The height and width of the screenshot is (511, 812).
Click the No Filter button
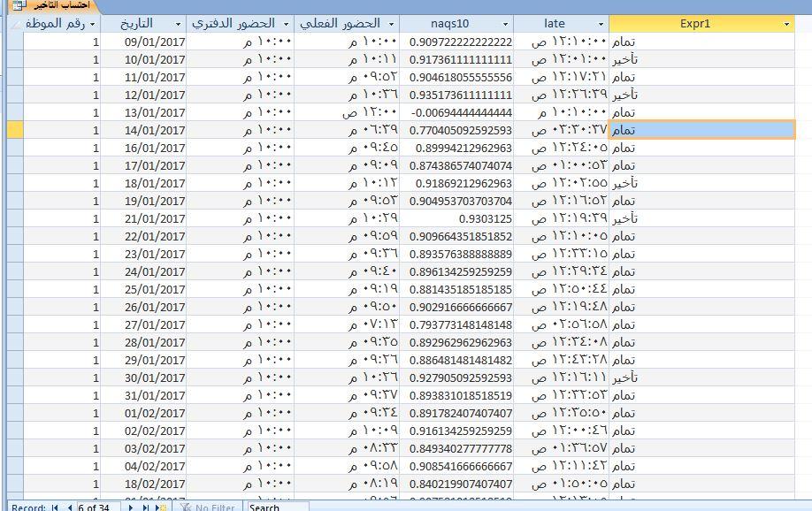(x=209, y=507)
